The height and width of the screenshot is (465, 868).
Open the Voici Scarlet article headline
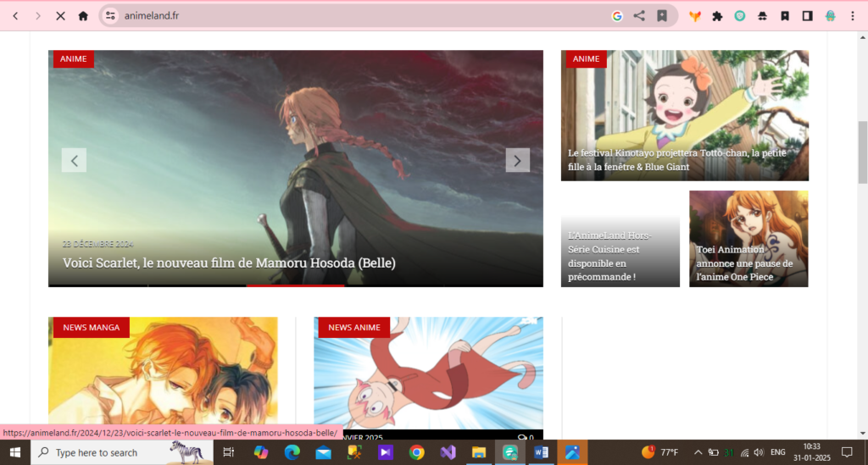click(x=229, y=263)
